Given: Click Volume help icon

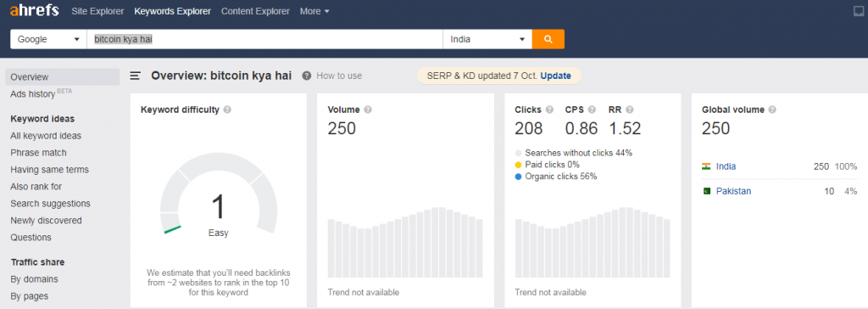Looking at the screenshot, I should point(368,110).
